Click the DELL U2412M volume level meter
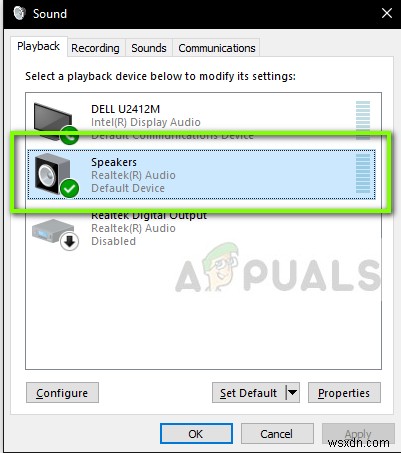401x453 pixels. click(363, 120)
